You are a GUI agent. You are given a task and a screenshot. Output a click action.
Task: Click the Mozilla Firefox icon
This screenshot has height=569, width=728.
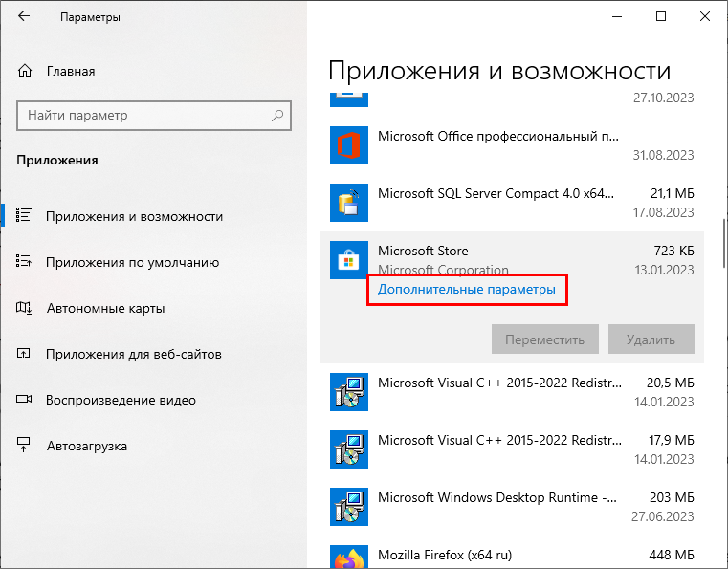pos(349,557)
